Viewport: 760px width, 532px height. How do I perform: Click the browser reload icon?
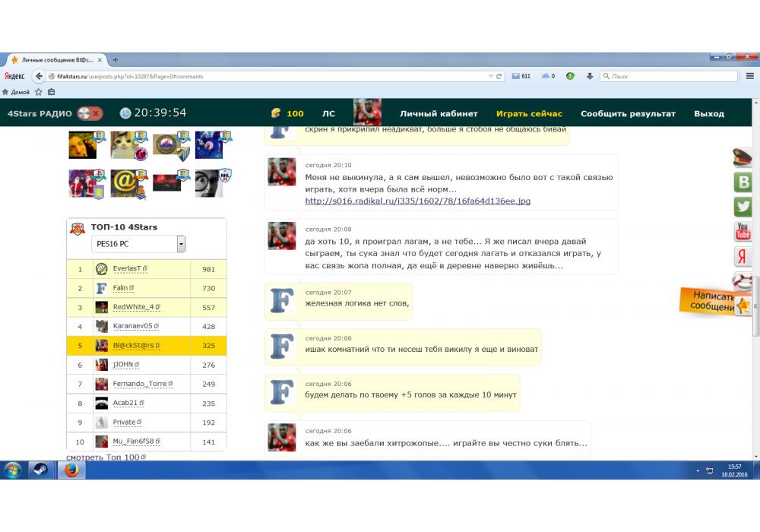point(499,77)
